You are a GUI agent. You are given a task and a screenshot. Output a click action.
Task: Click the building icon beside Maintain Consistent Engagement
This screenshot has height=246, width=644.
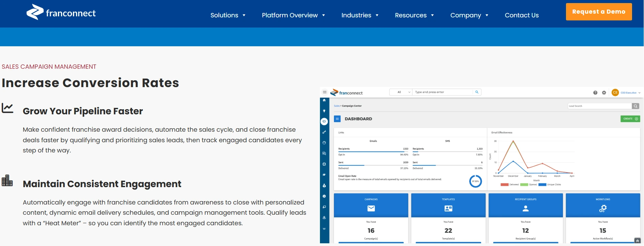[x=7, y=180]
